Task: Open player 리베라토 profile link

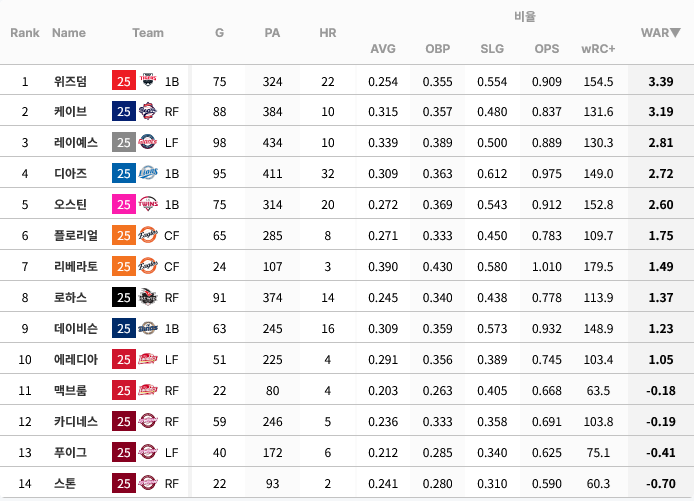Action: click(x=76, y=266)
